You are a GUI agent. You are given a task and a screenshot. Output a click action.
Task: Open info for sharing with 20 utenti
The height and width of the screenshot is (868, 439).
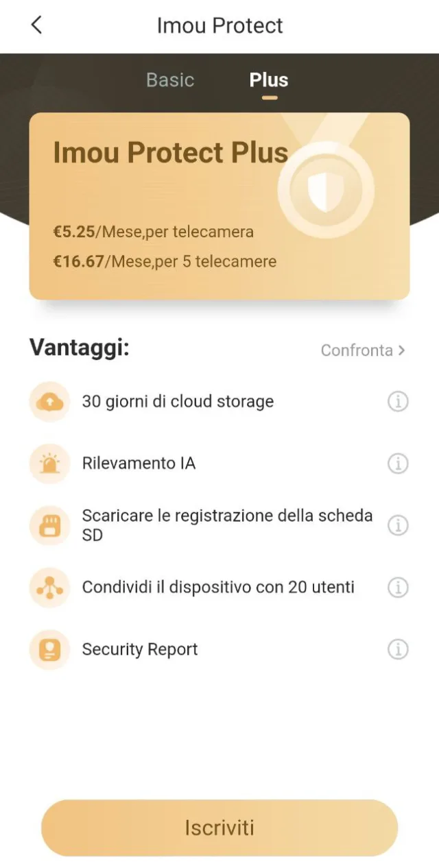coord(398,588)
